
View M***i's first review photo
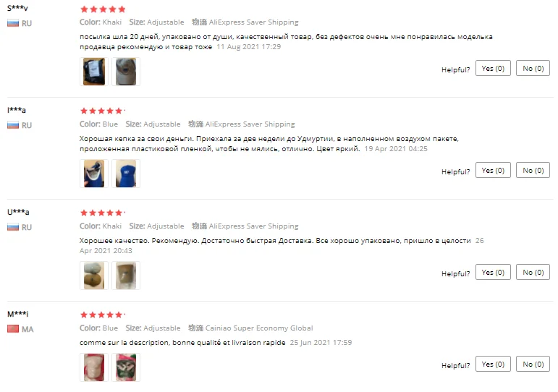(x=94, y=367)
